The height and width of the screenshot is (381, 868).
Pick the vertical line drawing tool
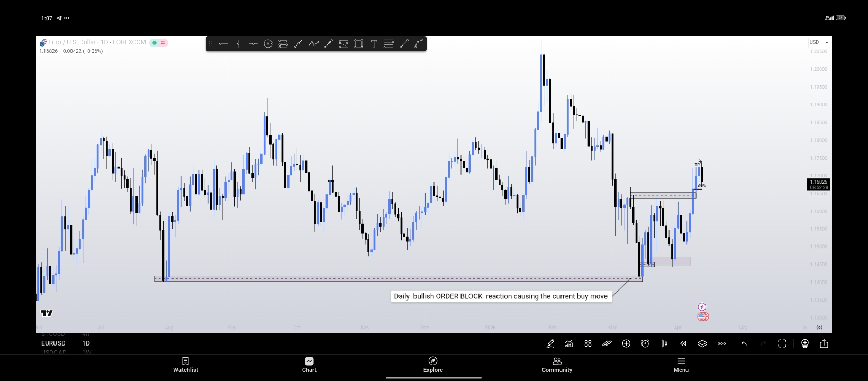tap(238, 44)
